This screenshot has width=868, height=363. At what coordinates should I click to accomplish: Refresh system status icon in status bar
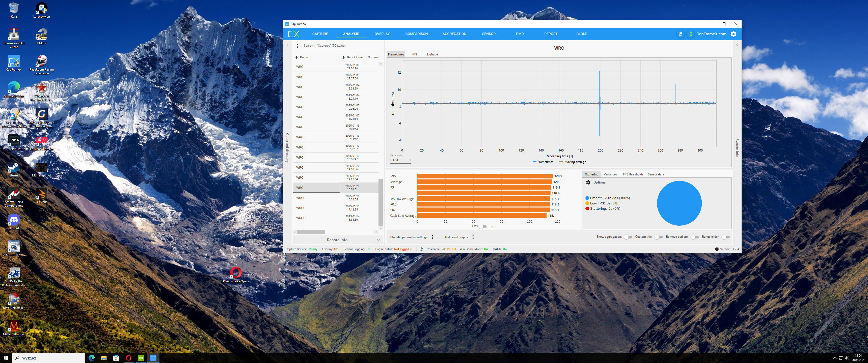tap(421, 249)
